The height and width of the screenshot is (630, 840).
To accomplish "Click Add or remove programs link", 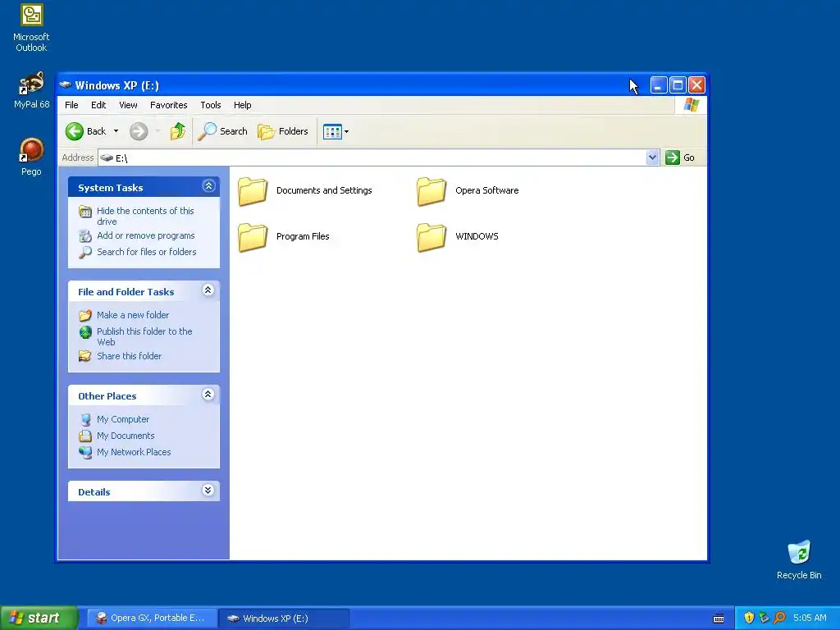I will click(x=146, y=235).
